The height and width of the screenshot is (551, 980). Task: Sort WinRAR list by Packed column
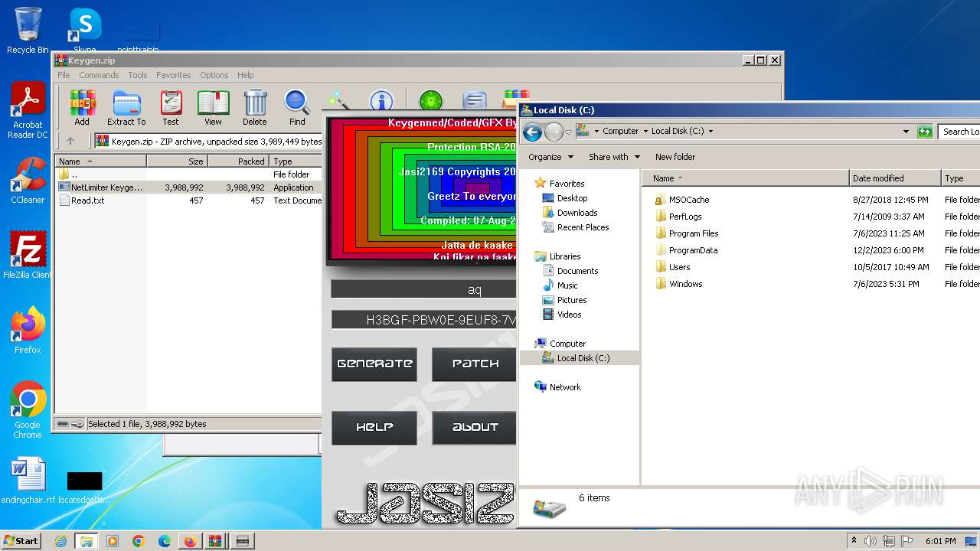click(x=238, y=161)
